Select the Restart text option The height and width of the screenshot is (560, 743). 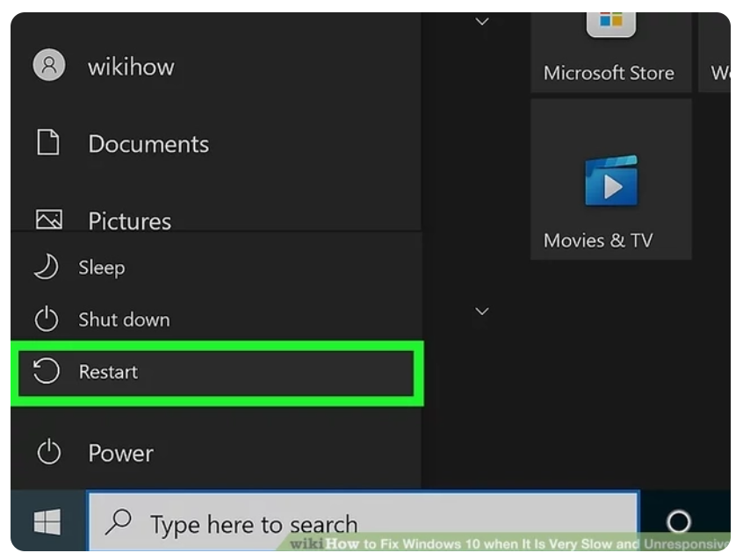[108, 372]
